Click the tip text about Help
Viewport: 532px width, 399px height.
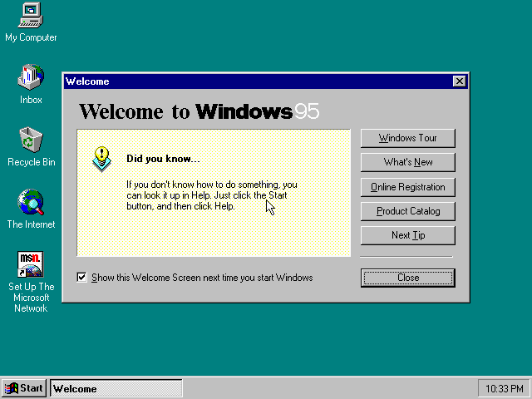(x=212, y=195)
